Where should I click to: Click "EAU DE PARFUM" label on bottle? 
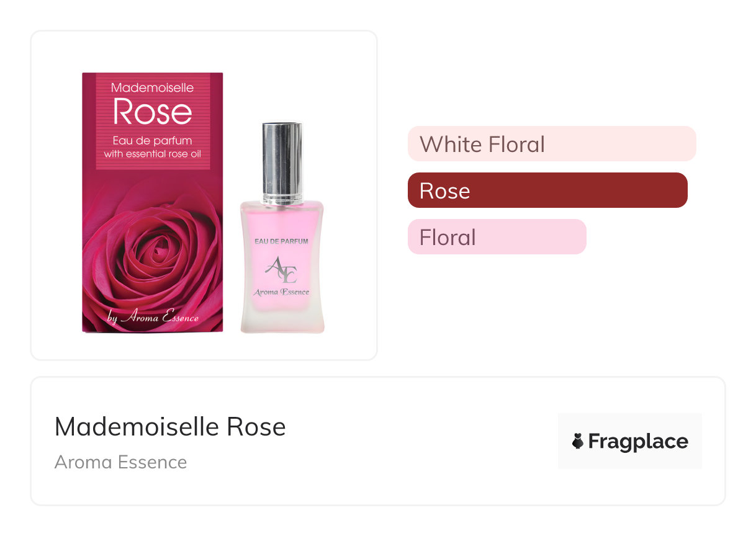click(281, 241)
